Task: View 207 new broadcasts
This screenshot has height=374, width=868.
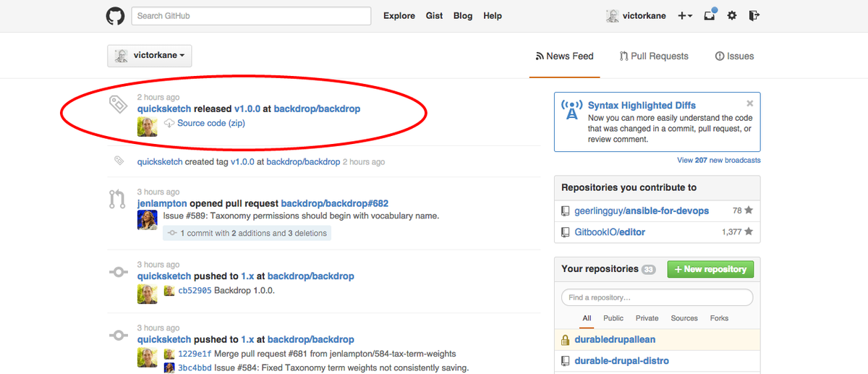Action: point(719,161)
